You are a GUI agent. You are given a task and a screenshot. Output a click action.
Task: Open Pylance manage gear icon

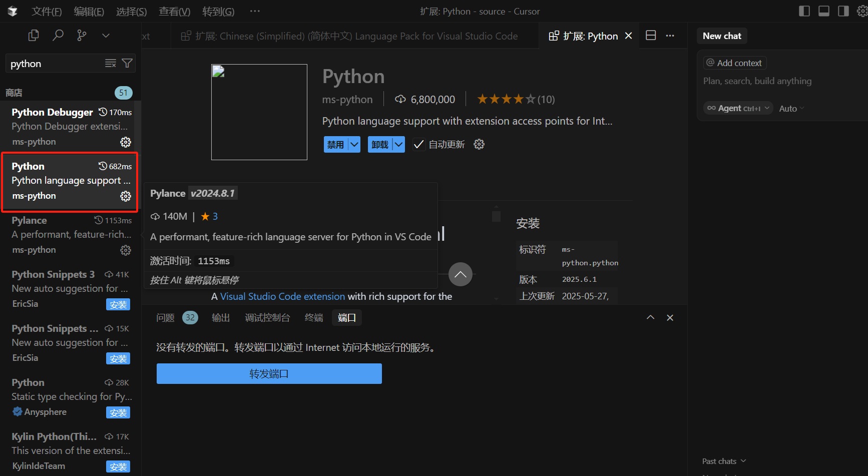[x=126, y=250]
